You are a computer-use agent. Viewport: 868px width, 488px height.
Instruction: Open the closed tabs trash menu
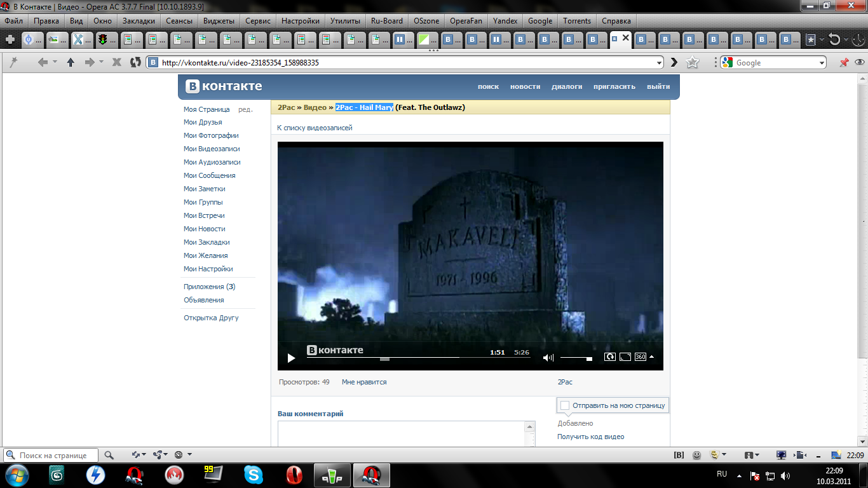pos(835,39)
